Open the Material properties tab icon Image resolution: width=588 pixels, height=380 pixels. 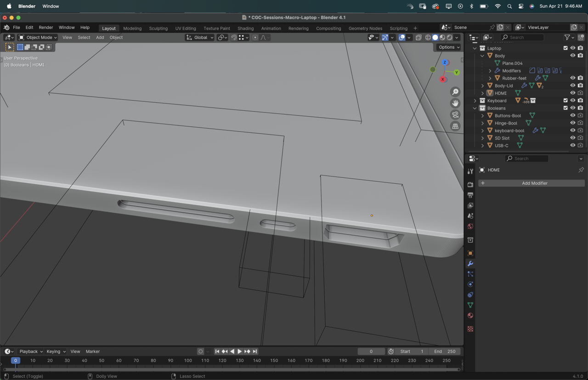470,316
